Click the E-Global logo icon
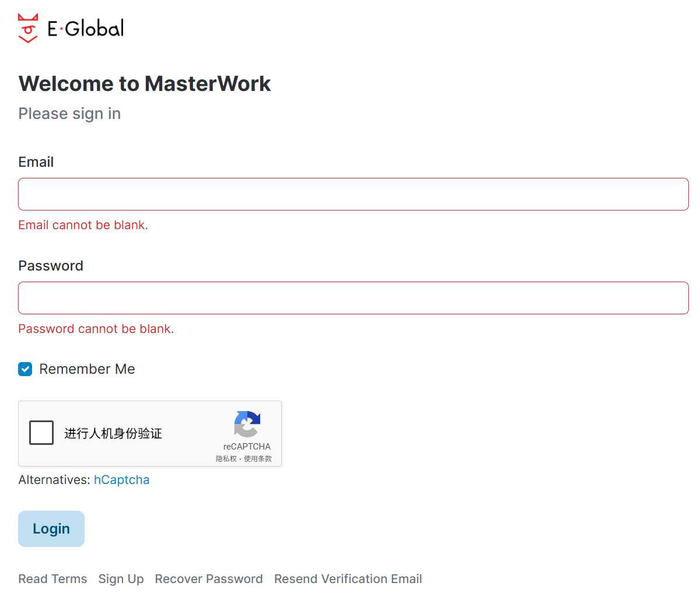The width and height of the screenshot is (700, 600). pyautogui.click(x=28, y=28)
